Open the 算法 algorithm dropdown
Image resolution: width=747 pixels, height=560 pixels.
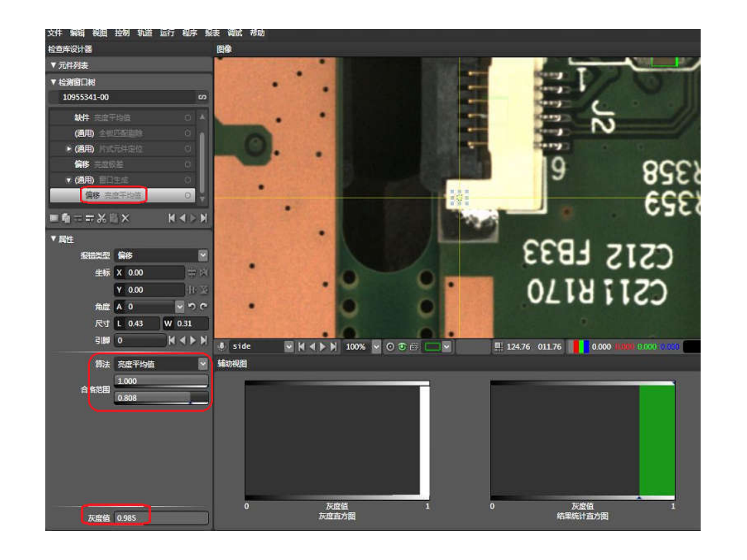click(x=203, y=364)
